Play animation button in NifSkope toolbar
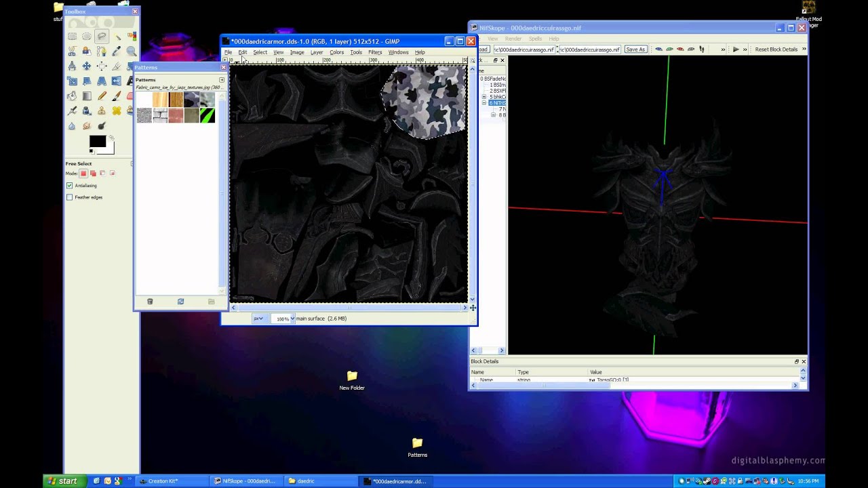 point(736,49)
